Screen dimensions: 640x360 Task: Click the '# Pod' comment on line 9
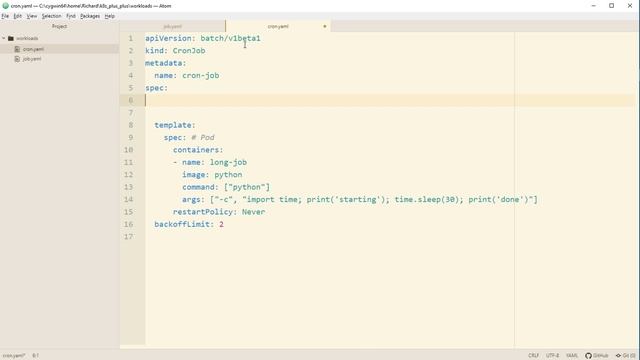tap(203, 138)
